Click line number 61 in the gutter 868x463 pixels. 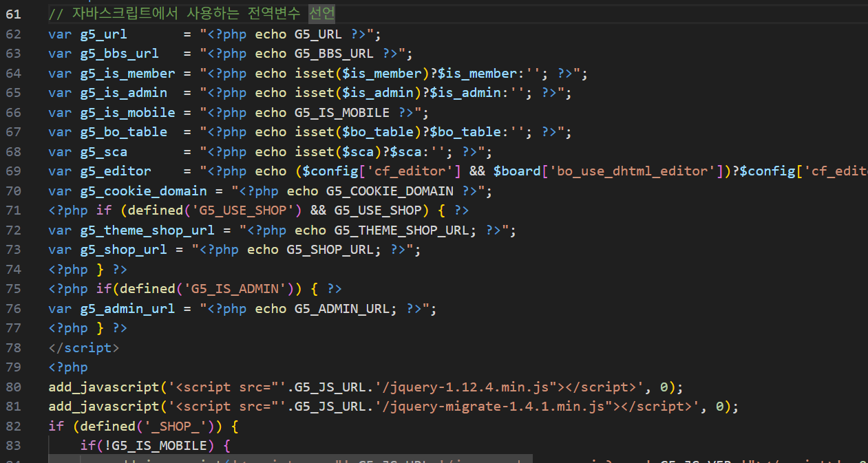13,14
